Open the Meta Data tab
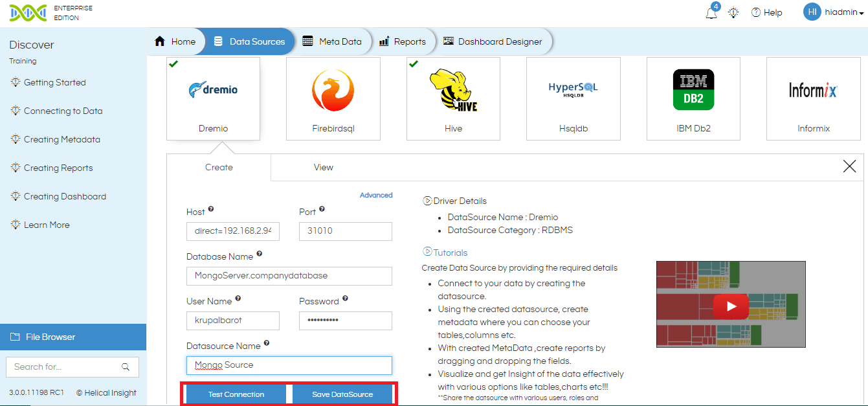The width and height of the screenshot is (868, 406). tap(332, 41)
